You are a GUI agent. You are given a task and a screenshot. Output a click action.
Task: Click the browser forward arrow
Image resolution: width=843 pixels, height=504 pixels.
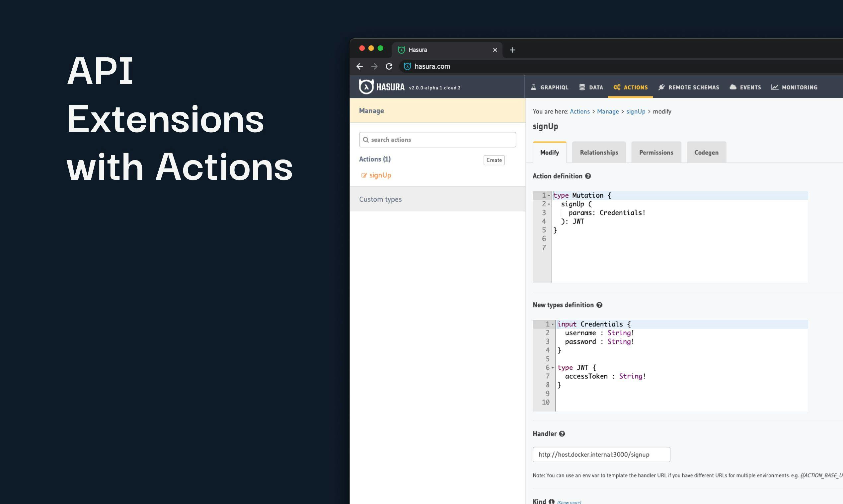click(374, 67)
